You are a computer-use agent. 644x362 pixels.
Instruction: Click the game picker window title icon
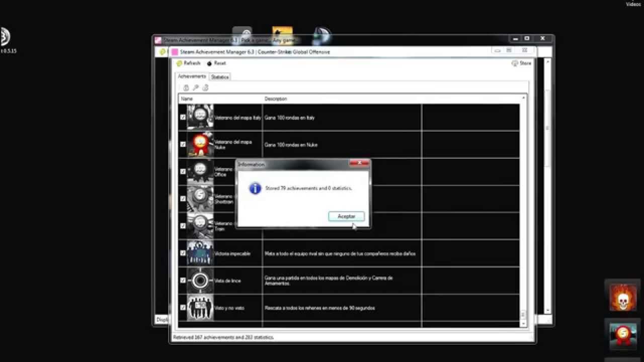click(x=157, y=40)
